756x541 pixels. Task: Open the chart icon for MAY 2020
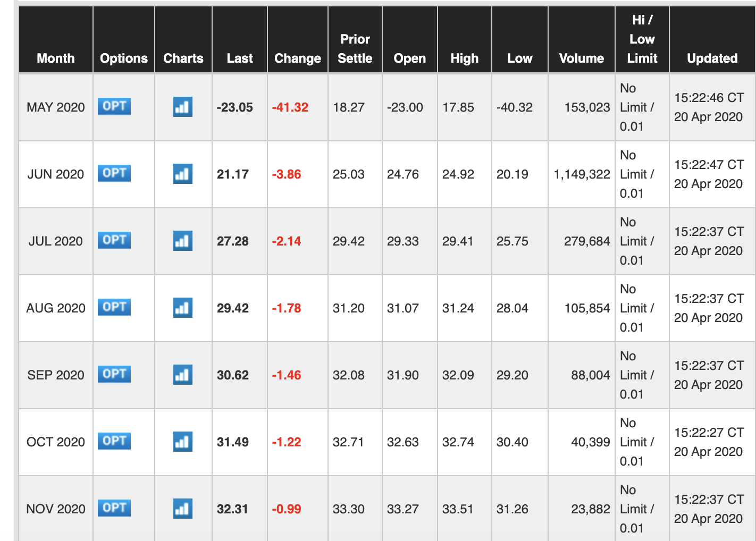click(x=183, y=107)
